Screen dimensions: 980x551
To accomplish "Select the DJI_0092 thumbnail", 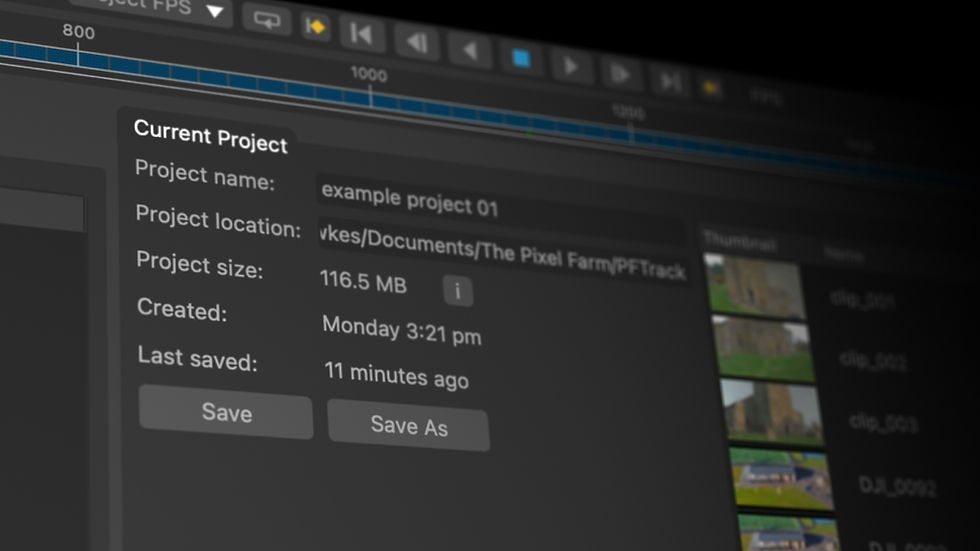I will (x=781, y=478).
